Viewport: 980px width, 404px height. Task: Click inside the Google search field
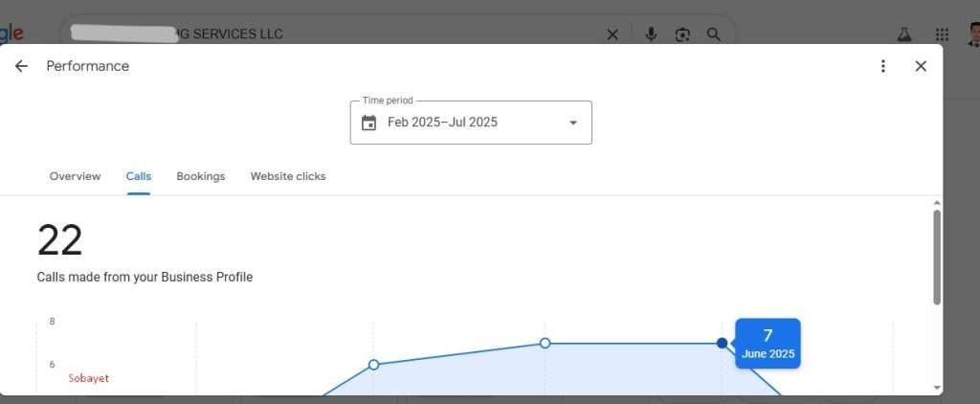pos(431,34)
